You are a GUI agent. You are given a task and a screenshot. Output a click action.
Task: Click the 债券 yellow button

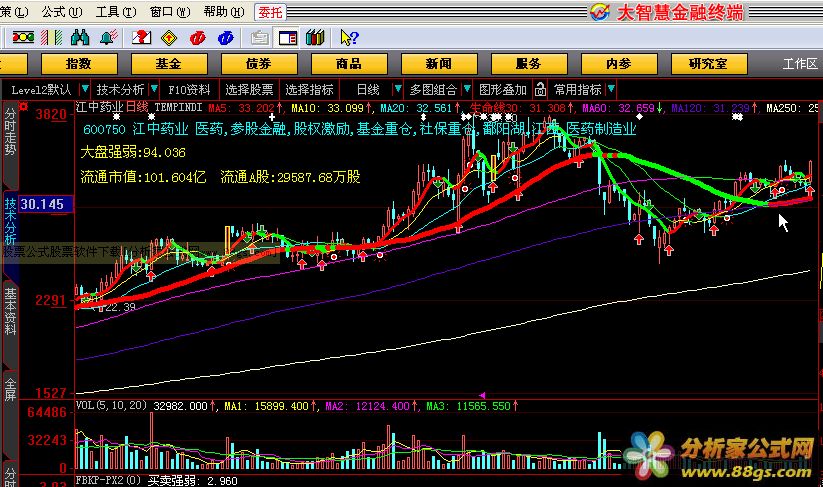(259, 64)
